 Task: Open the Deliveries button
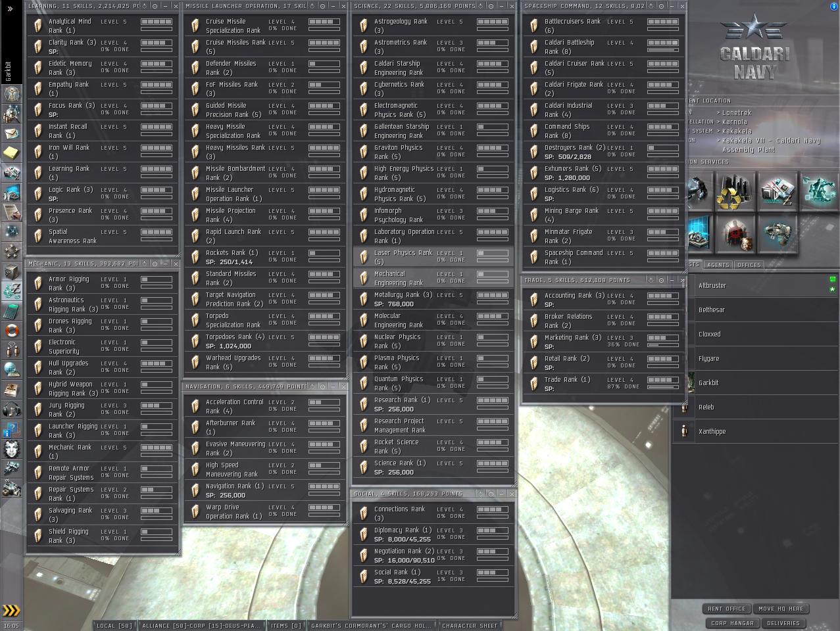point(783,623)
